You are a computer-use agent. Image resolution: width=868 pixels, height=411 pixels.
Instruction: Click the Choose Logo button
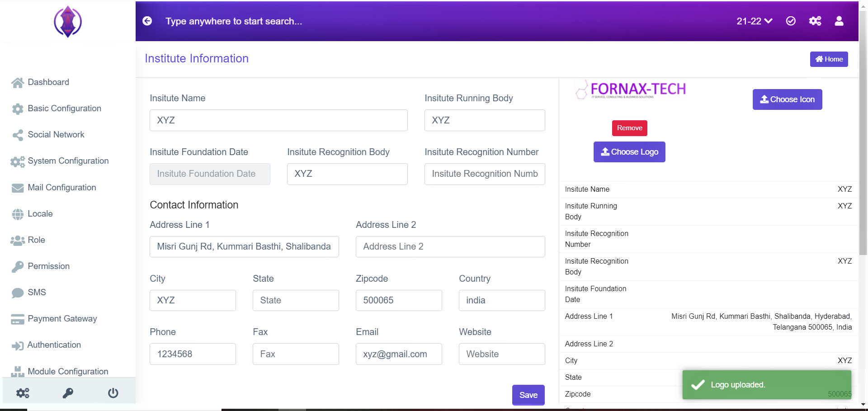click(x=629, y=152)
